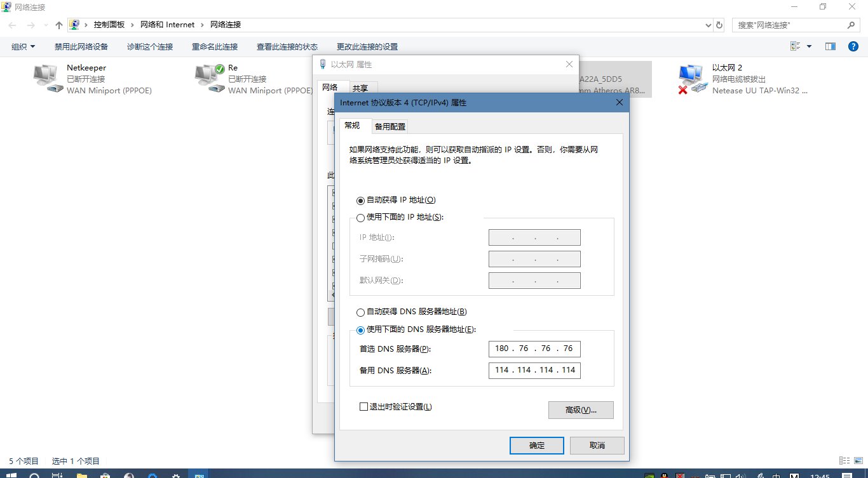
Task: Switch to the 备用配置 tab
Action: coord(390,126)
